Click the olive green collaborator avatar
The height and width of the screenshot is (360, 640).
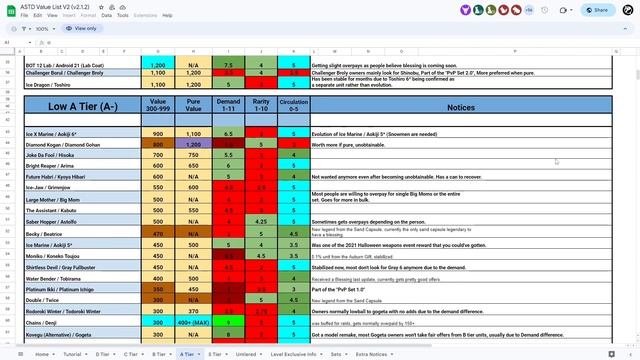(491, 10)
